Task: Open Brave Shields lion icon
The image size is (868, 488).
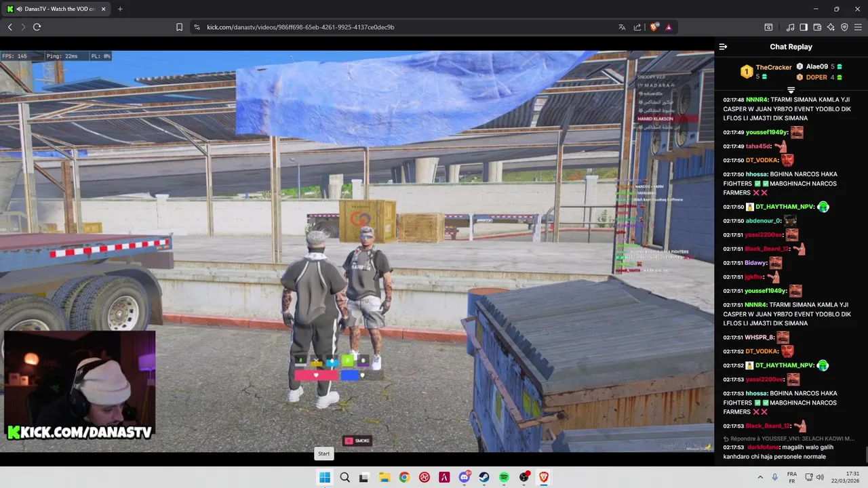Action: click(654, 27)
